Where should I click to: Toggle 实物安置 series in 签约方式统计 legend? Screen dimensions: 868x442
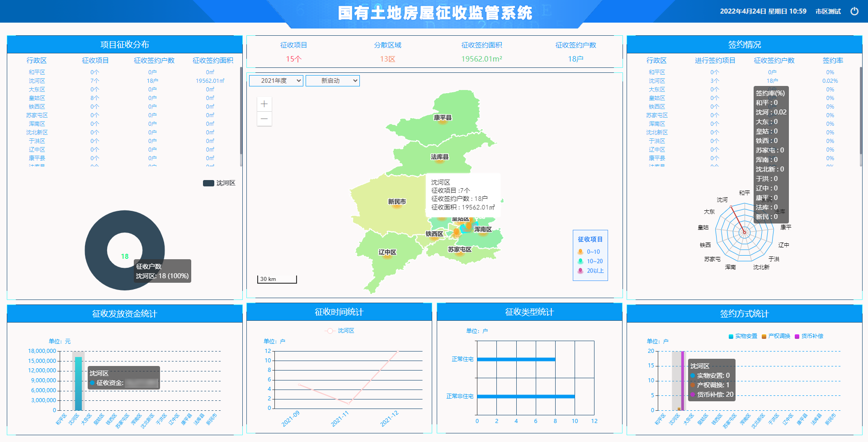[x=731, y=336]
